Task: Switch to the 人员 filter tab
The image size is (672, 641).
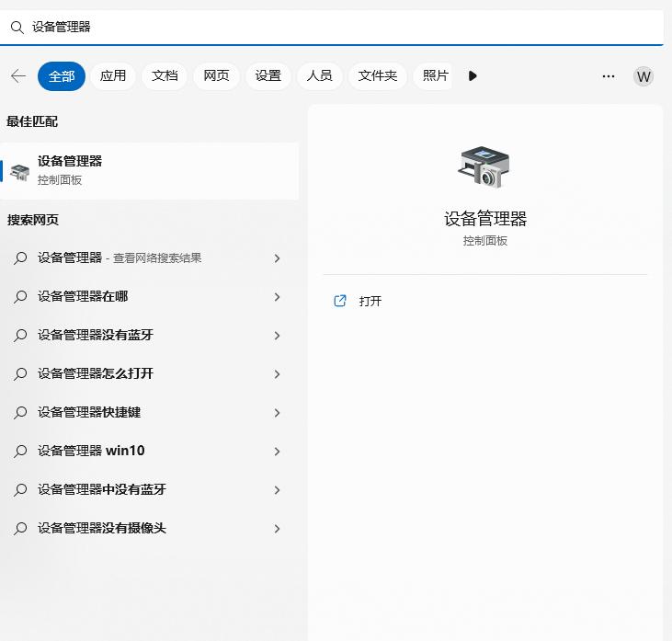Action: pyautogui.click(x=319, y=76)
